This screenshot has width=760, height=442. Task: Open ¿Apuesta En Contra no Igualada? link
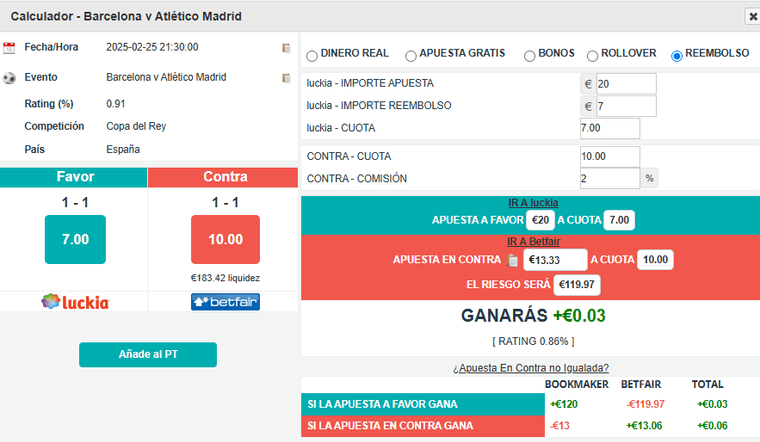(x=530, y=368)
